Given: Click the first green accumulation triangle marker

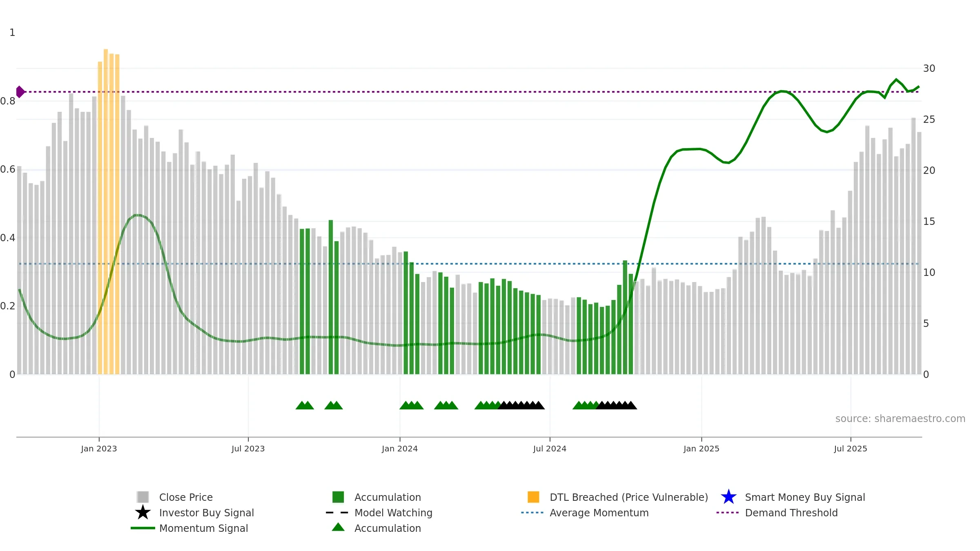Looking at the screenshot, I should click(301, 405).
